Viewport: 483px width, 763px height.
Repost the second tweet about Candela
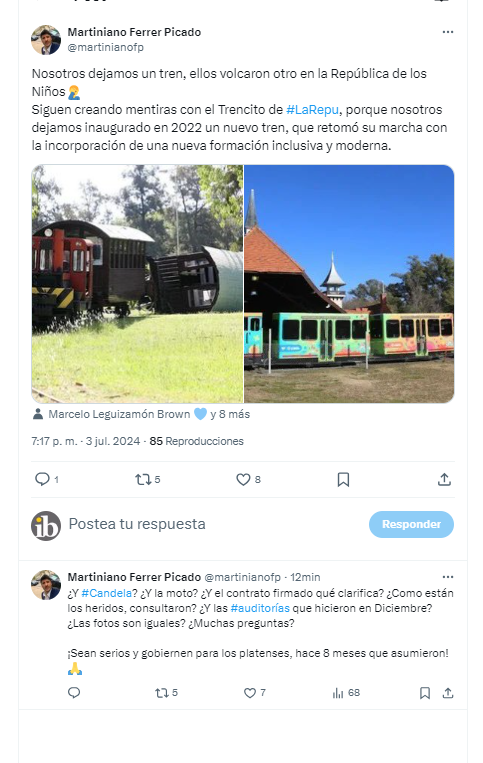point(161,693)
